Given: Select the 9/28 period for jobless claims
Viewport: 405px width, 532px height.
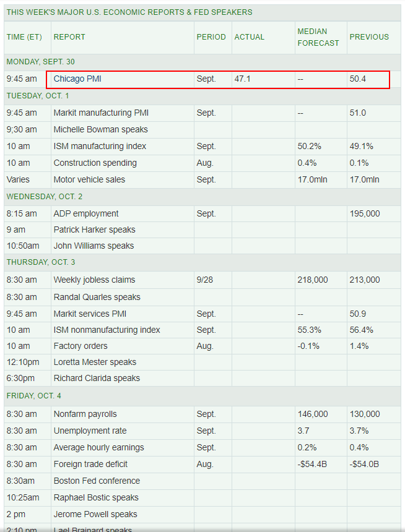Looking at the screenshot, I should 204,280.
